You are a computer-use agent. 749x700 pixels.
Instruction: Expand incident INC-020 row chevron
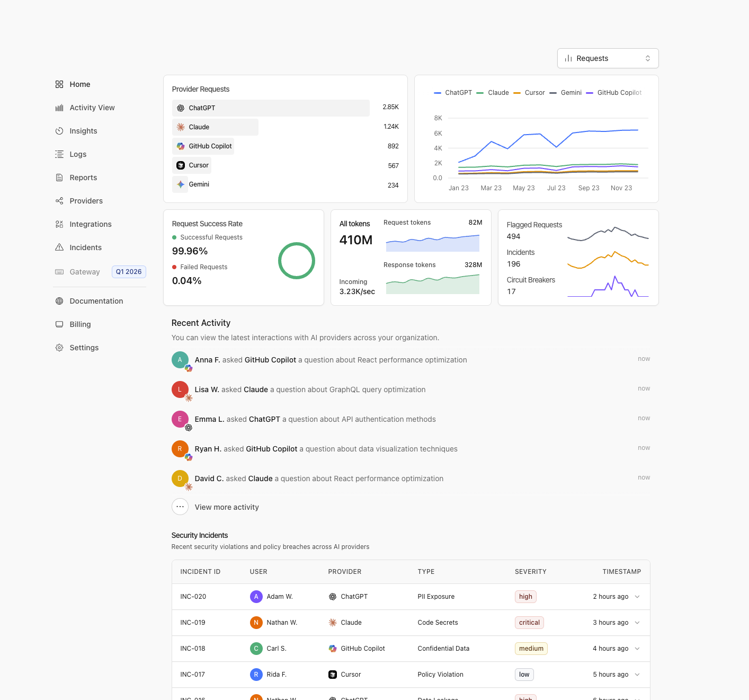pos(637,597)
